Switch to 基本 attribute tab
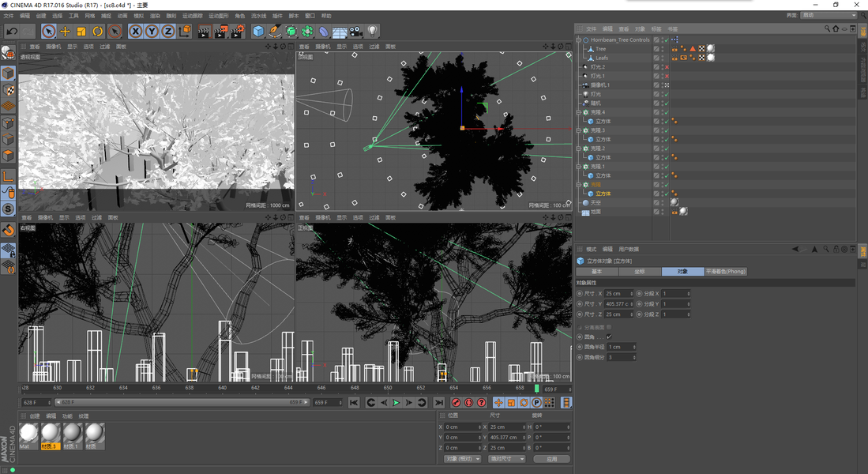 pos(597,271)
